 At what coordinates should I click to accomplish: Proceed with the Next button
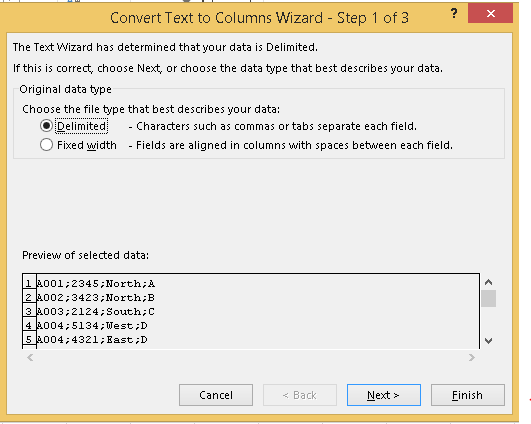coord(384,395)
